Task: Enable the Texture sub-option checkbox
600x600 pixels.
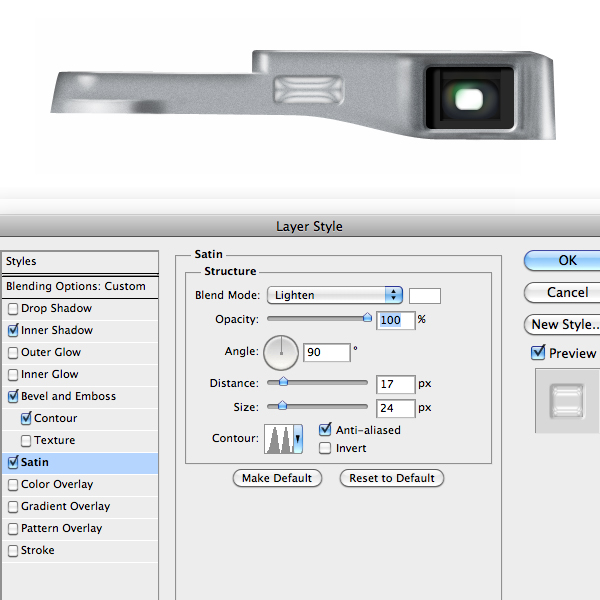Action: pos(26,441)
